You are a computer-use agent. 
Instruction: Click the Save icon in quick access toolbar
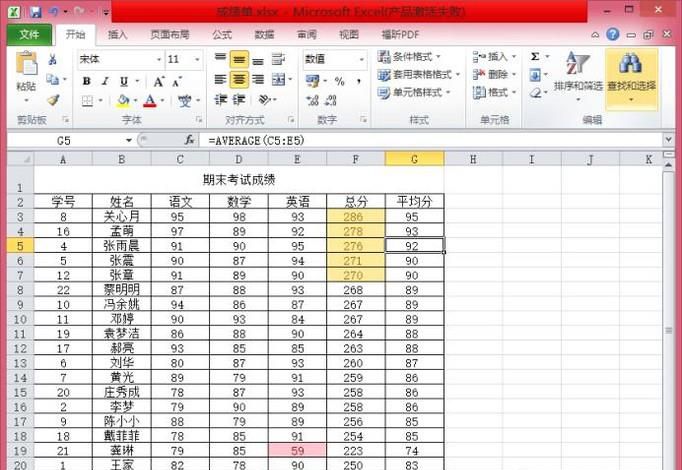point(35,12)
